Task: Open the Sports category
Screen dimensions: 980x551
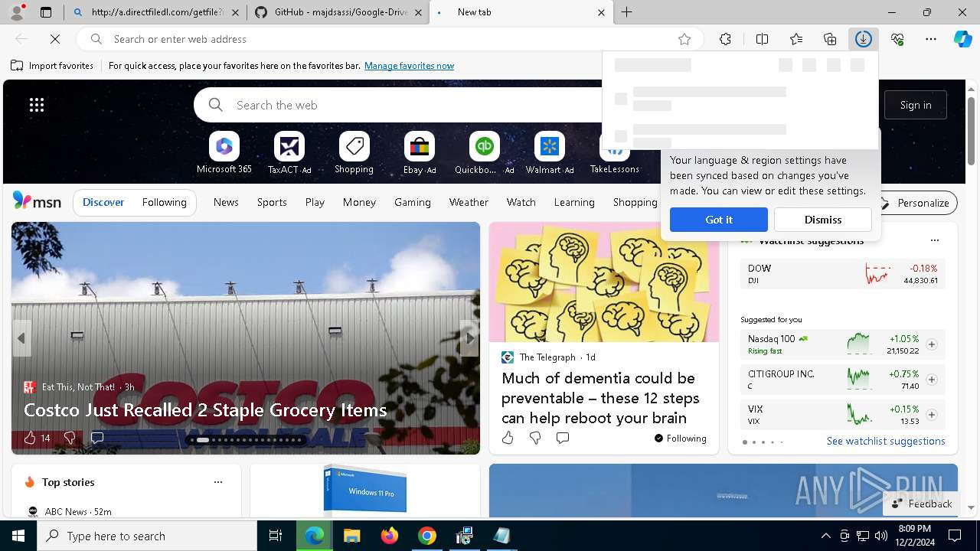Action: point(272,202)
